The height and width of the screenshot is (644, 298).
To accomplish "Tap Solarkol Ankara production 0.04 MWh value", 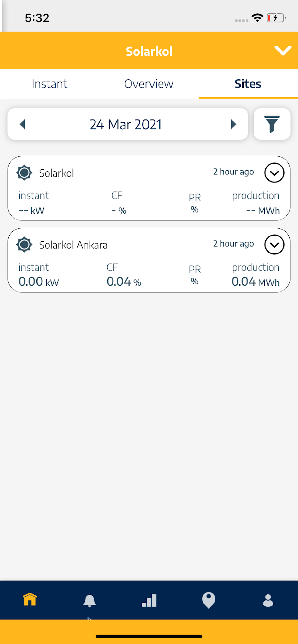I will (x=256, y=282).
